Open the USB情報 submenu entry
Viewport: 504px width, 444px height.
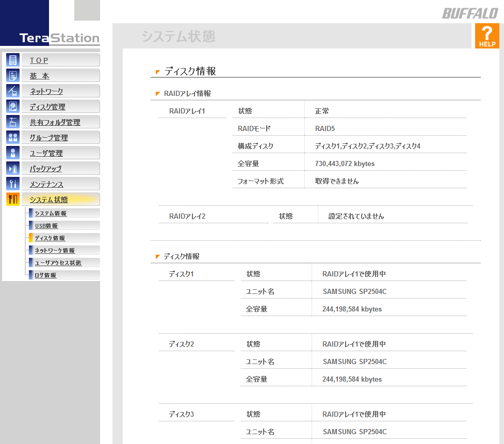46,225
